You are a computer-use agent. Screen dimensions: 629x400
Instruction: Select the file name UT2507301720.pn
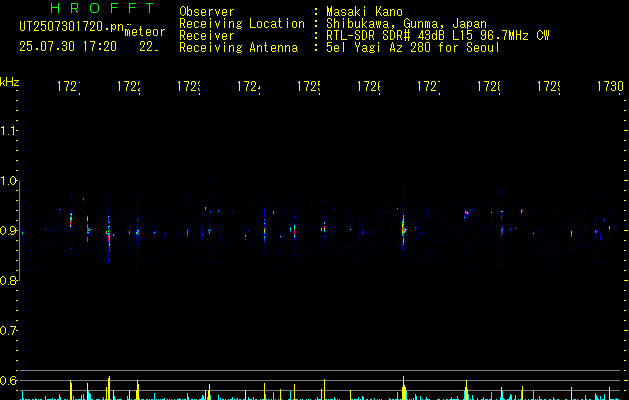coord(71,27)
